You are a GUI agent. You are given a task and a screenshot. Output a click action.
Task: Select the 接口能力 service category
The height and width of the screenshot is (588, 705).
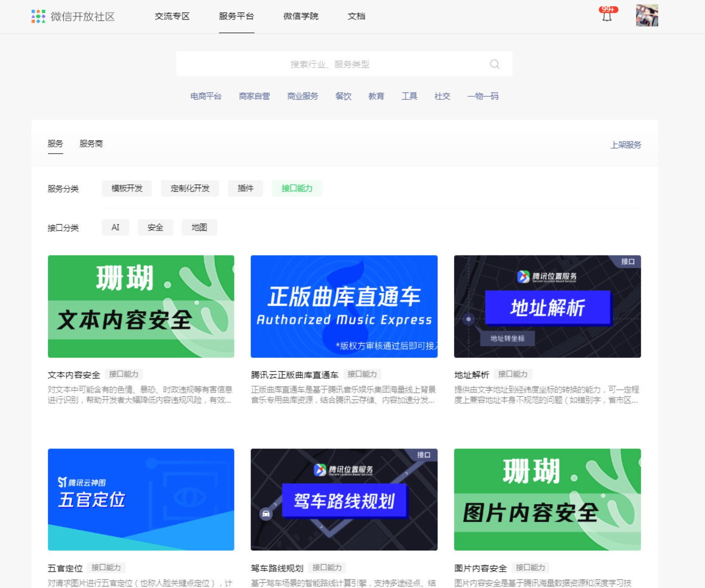(297, 188)
